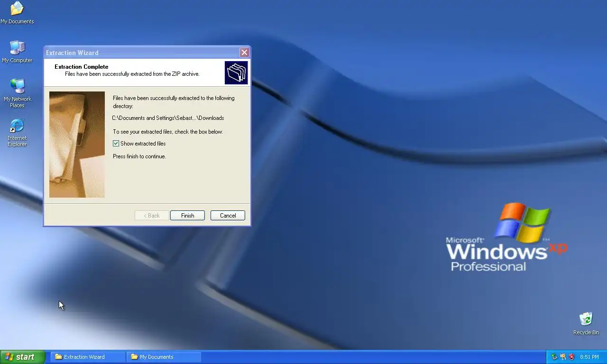Click the Cancel button in wizard
The image size is (607, 364).
[x=228, y=215]
